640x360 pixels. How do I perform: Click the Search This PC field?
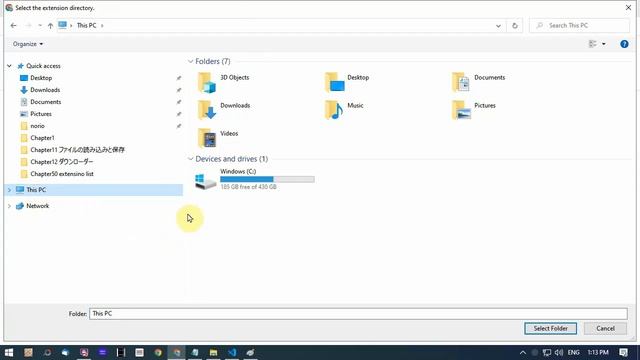(580, 25)
